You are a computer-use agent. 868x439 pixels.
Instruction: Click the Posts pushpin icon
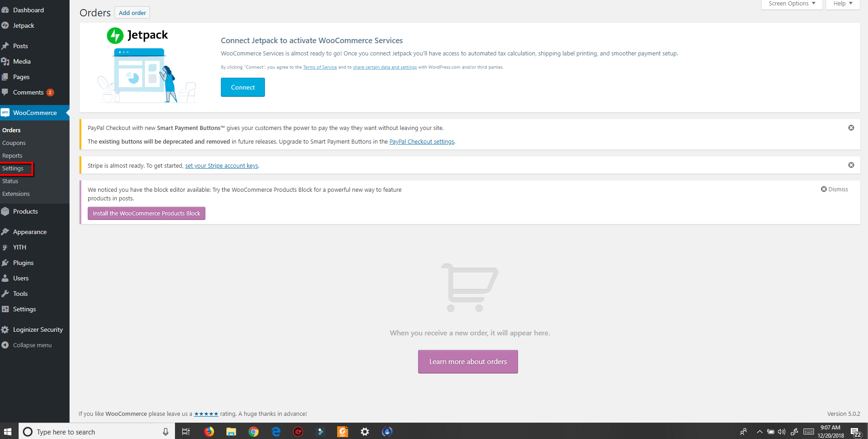click(5, 46)
